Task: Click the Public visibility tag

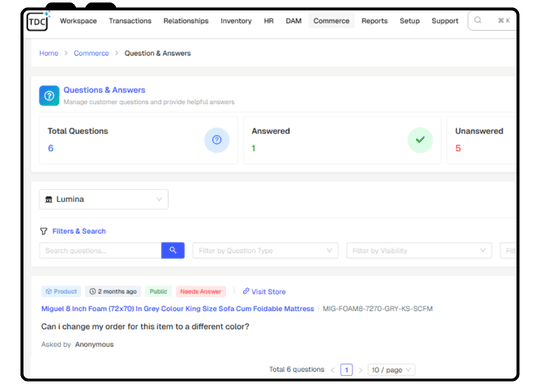Action: 158,292
